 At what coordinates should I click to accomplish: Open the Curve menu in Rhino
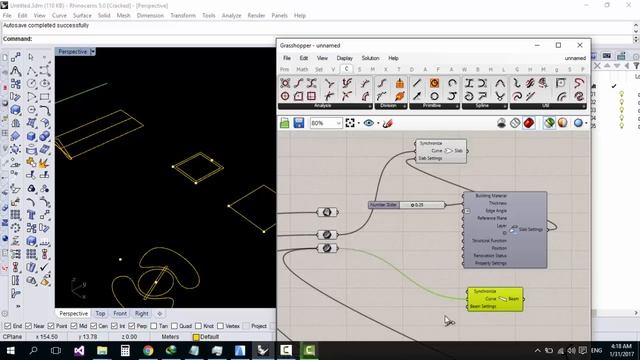click(59, 16)
